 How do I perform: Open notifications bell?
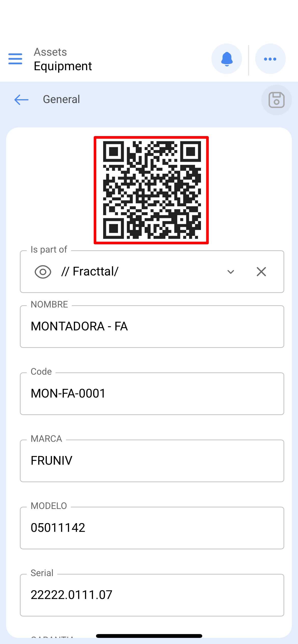click(x=227, y=59)
